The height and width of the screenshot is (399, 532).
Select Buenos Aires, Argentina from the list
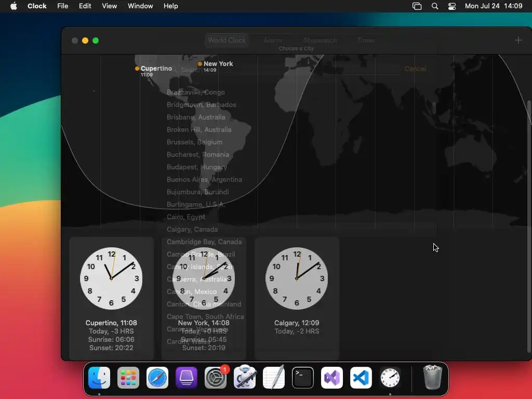click(204, 179)
